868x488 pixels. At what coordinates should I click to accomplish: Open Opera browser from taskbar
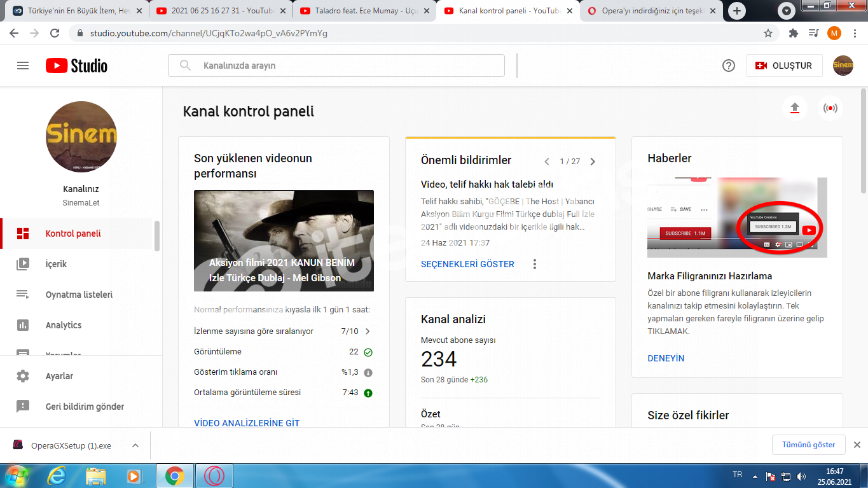point(215,475)
